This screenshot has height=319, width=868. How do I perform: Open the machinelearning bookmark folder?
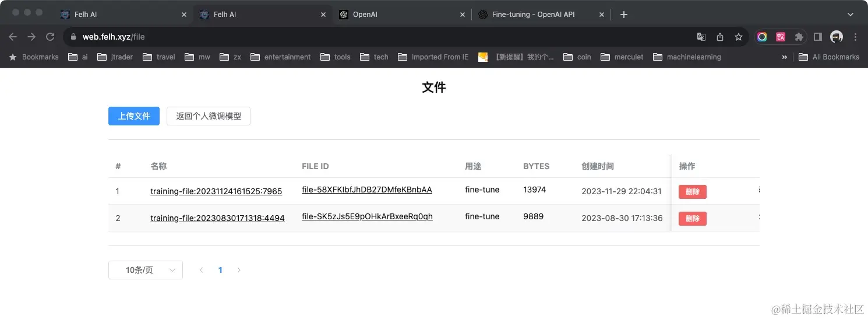[687, 57]
